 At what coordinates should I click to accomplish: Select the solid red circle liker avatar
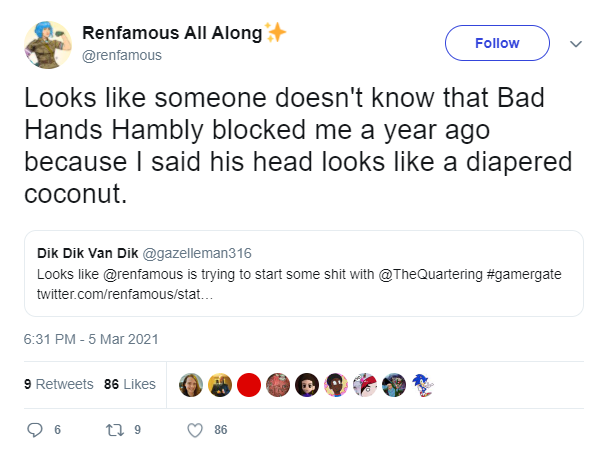[249, 385]
